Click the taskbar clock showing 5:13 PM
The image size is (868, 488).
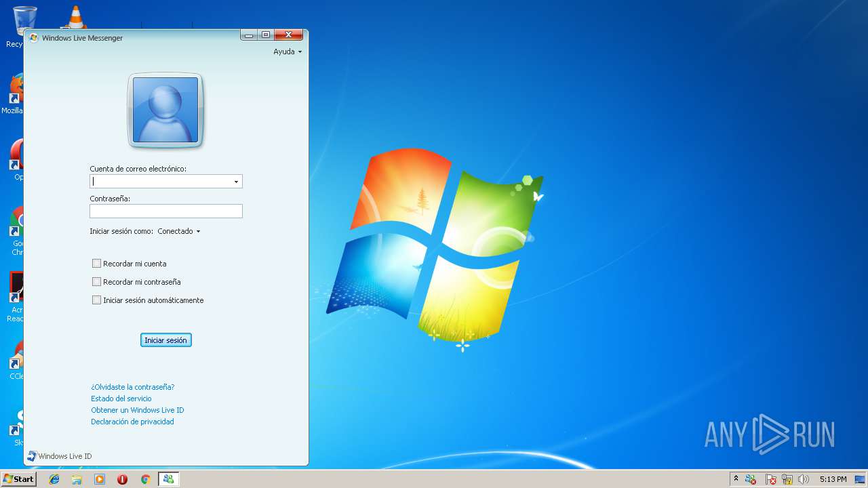(x=833, y=479)
